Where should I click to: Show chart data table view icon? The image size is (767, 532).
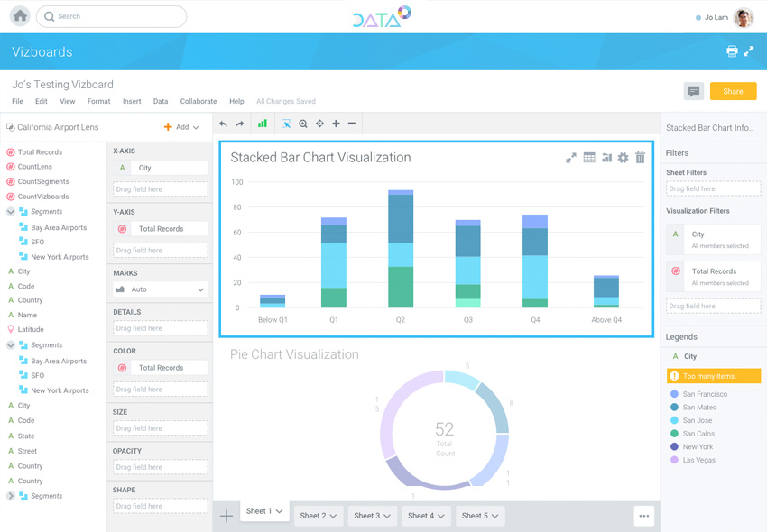(x=589, y=158)
